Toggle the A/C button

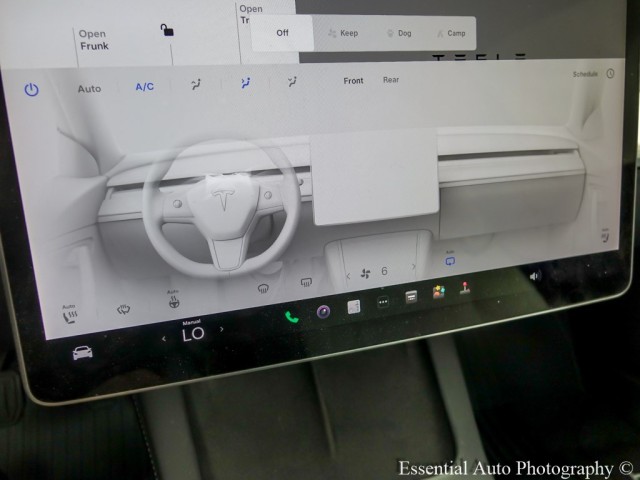pyautogui.click(x=144, y=87)
